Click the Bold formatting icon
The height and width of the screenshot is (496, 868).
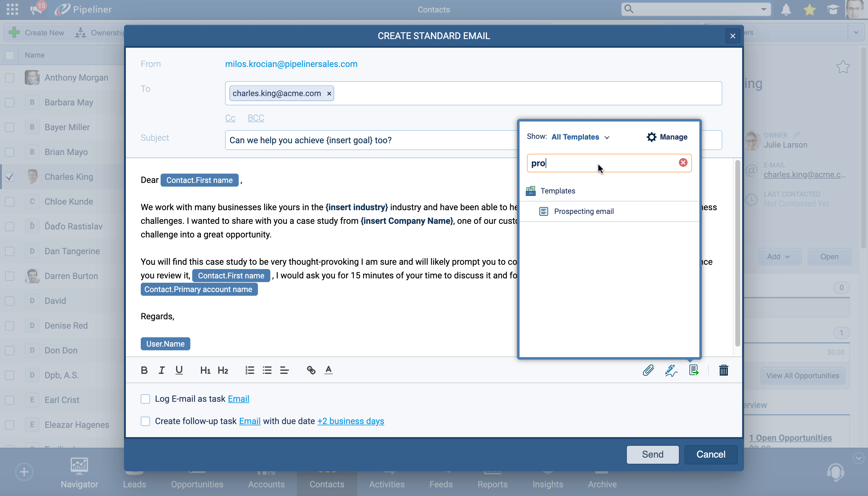(144, 370)
